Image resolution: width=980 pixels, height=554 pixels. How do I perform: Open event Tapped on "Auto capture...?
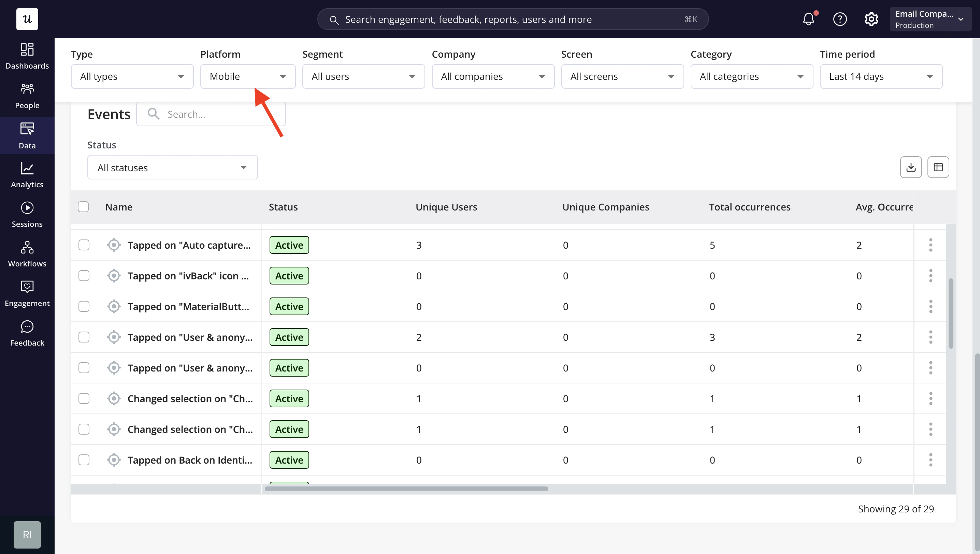(189, 245)
